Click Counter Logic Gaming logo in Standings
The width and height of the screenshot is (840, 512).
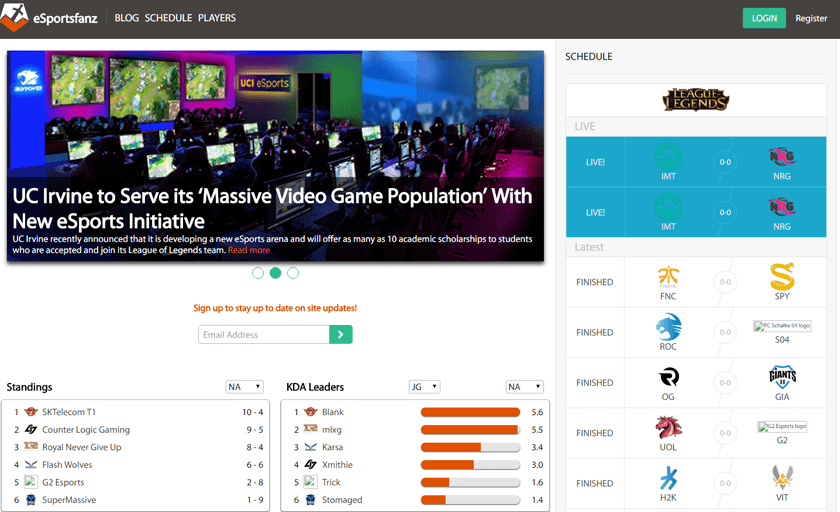pyautogui.click(x=31, y=430)
